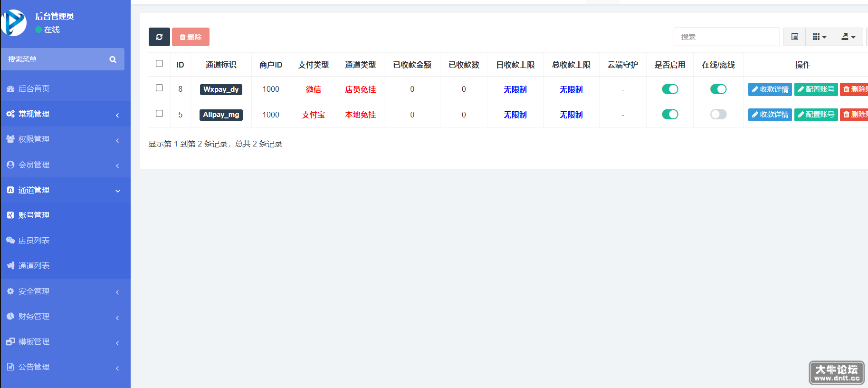
Task: Check the select-all header checkbox
Action: coord(160,64)
